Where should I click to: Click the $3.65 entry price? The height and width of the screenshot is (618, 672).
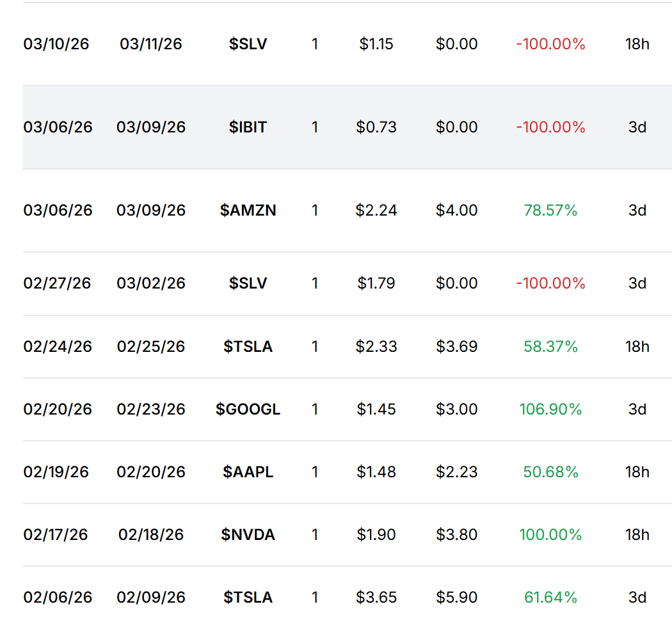coord(376,597)
